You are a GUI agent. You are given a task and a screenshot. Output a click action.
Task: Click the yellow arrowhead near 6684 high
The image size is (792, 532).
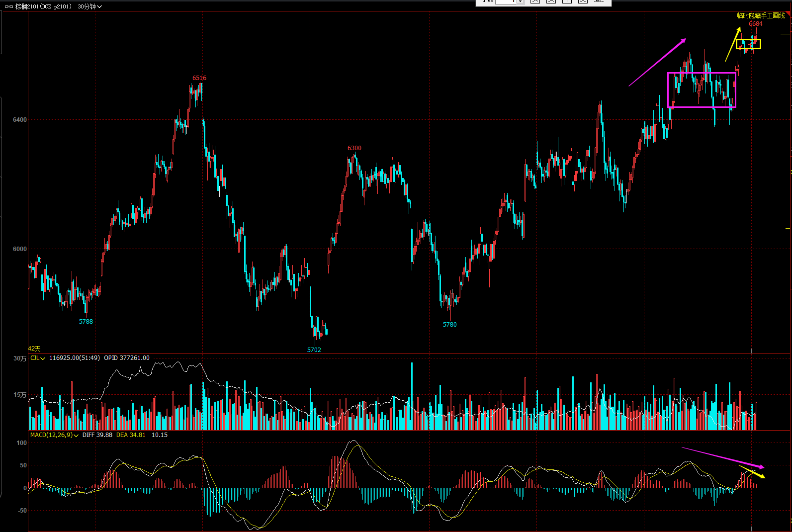pyautogui.click(x=739, y=29)
